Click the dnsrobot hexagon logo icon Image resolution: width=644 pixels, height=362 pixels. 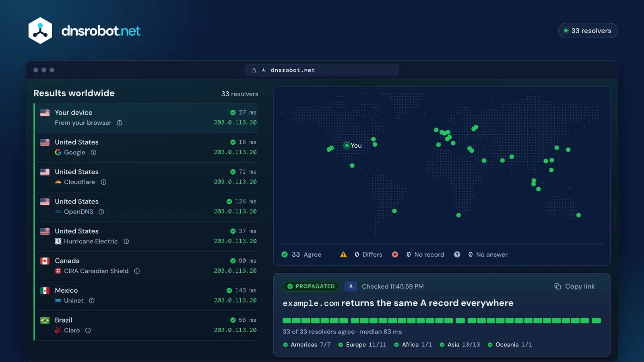pos(40,31)
